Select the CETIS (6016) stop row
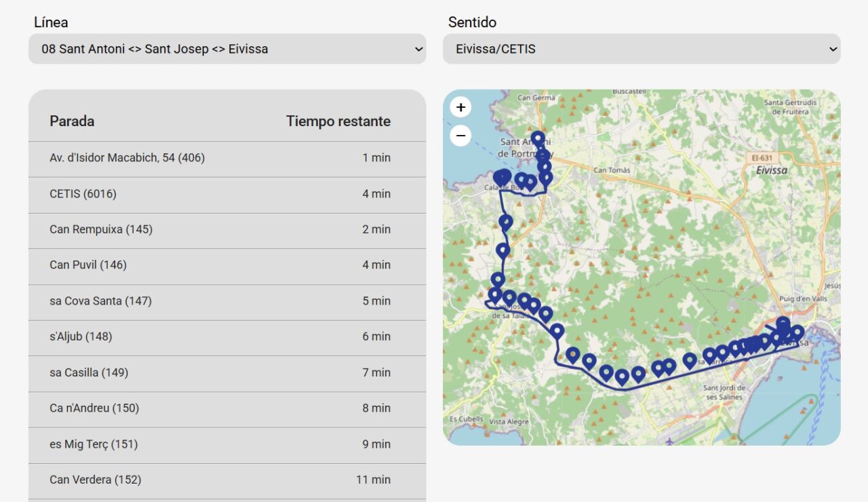 (x=227, y=194)
